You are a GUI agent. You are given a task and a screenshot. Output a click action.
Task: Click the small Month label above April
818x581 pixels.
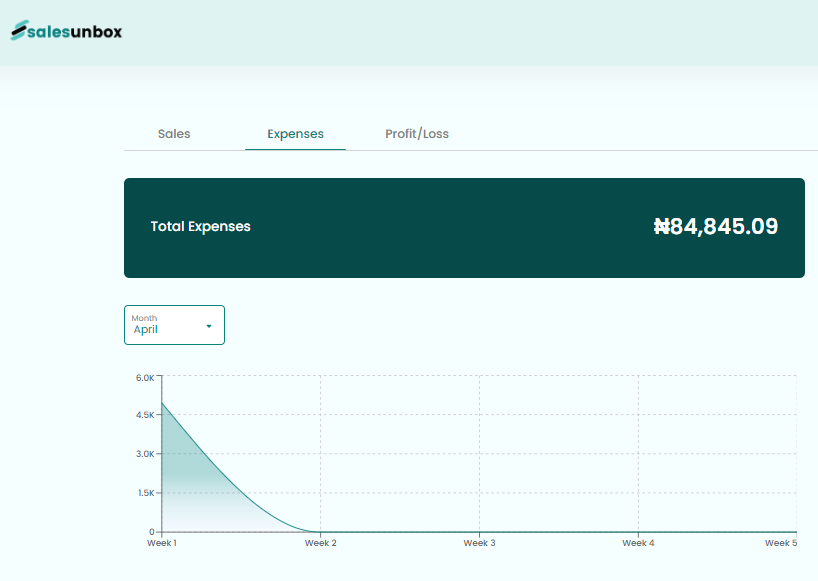point(144,318)
